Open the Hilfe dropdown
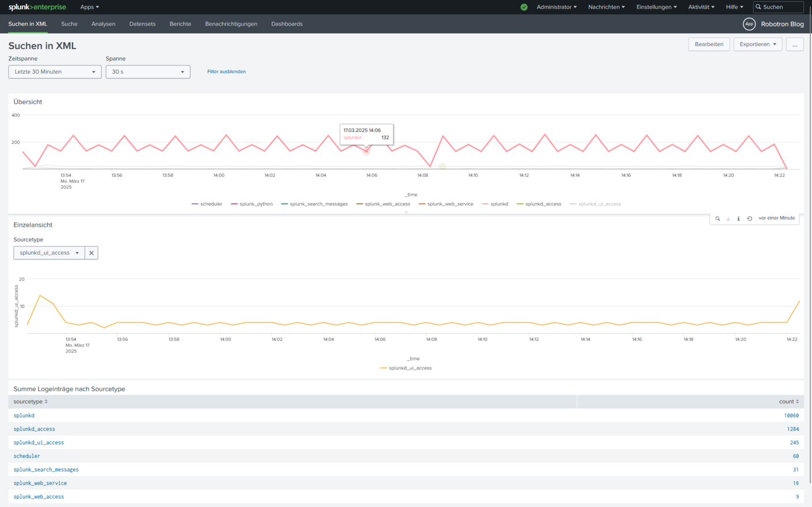The width and height of the screenshot is (812, 507). click(734, 7)
